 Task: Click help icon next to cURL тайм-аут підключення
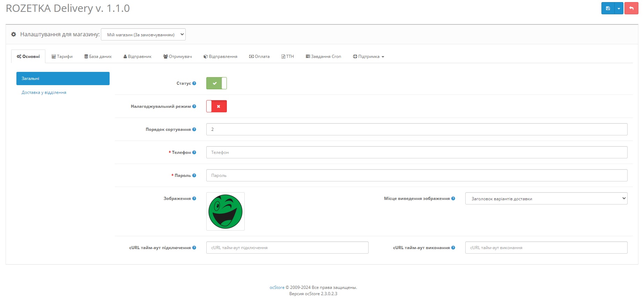coord(194,248)
